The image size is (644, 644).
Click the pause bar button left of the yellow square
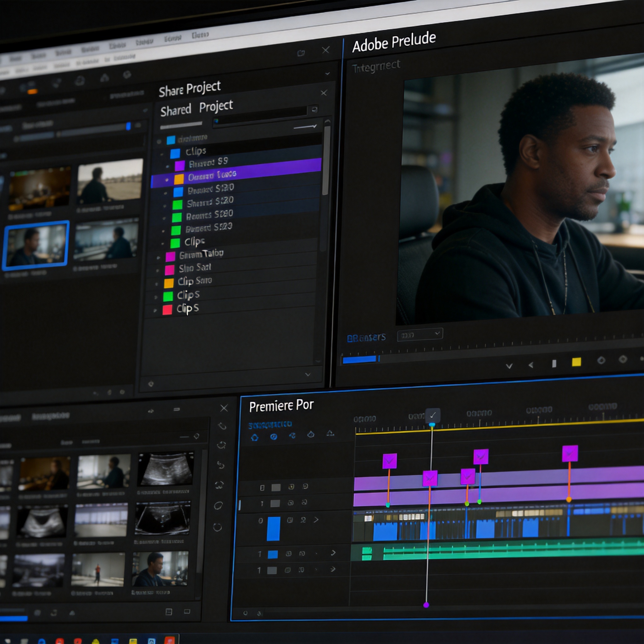(554, 363)
